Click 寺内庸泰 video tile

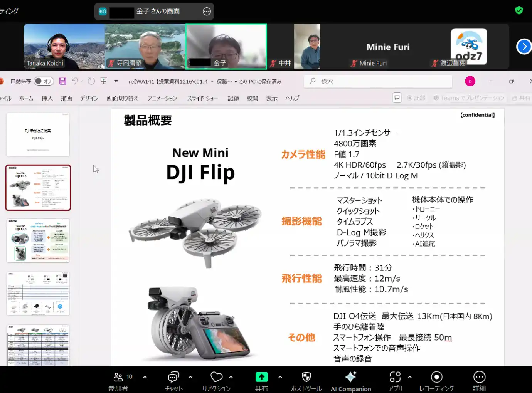145,47
